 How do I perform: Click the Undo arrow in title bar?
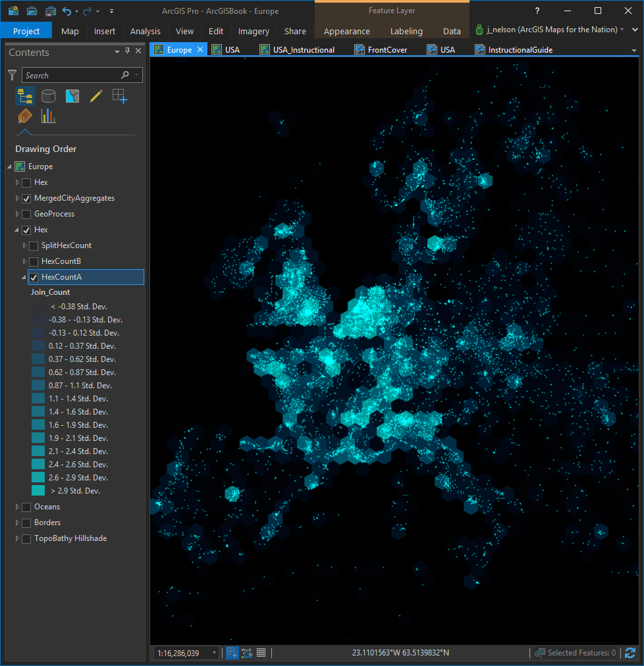coord(67,11)
